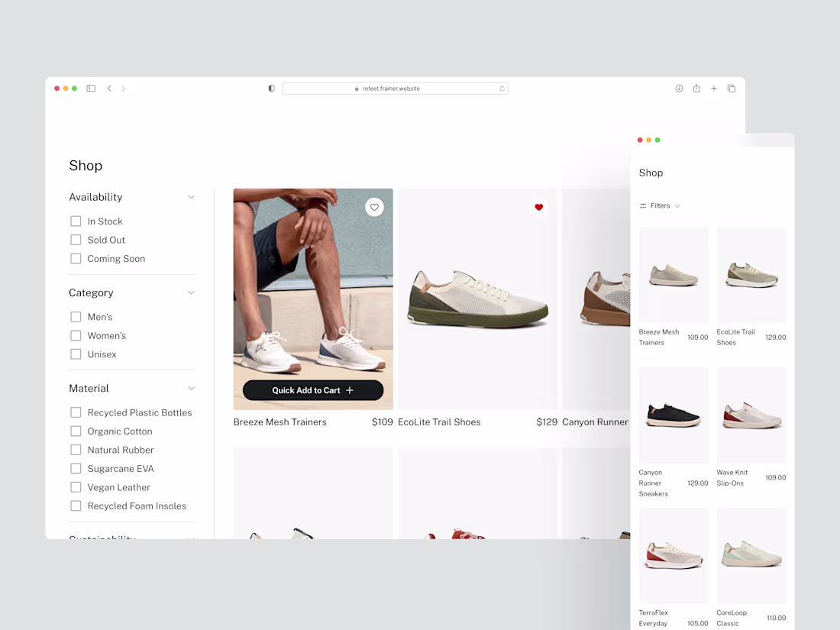This screenshot has height=630, width=840.
Task: Collapse the Material filter chevron
Action: pos(191,389)
